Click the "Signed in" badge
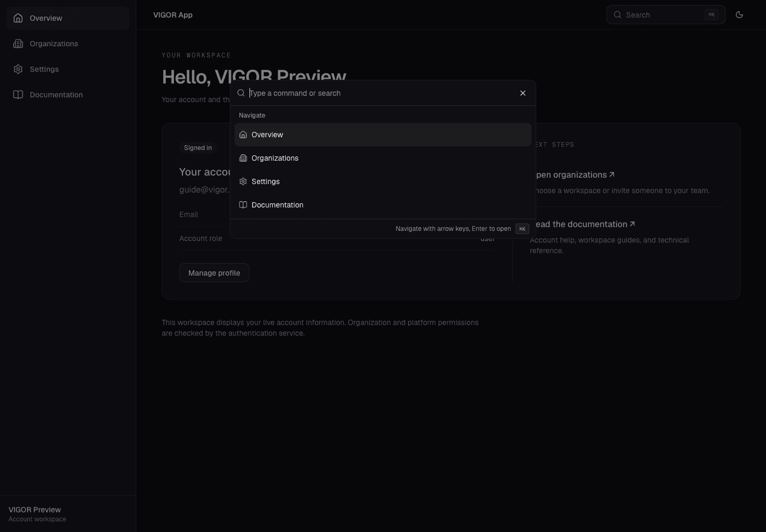The height and width of the screenshot is (532, 766). point(198,148)
